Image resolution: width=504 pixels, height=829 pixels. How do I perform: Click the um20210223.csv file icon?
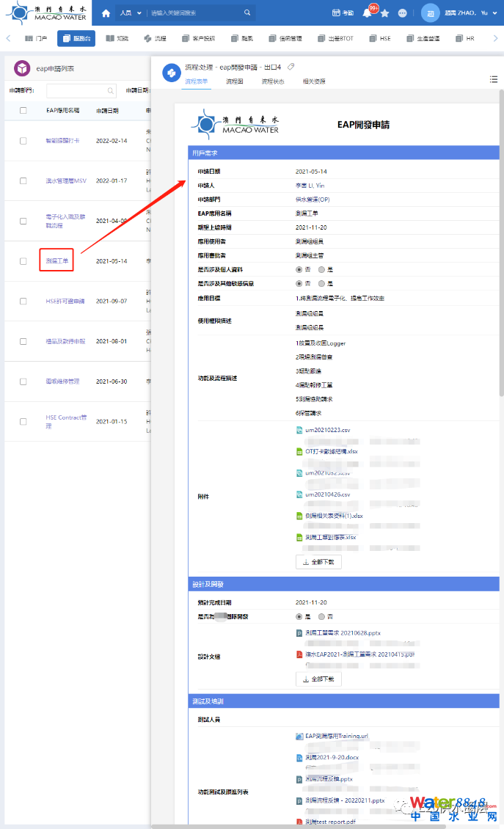click(x=299, y=431)
